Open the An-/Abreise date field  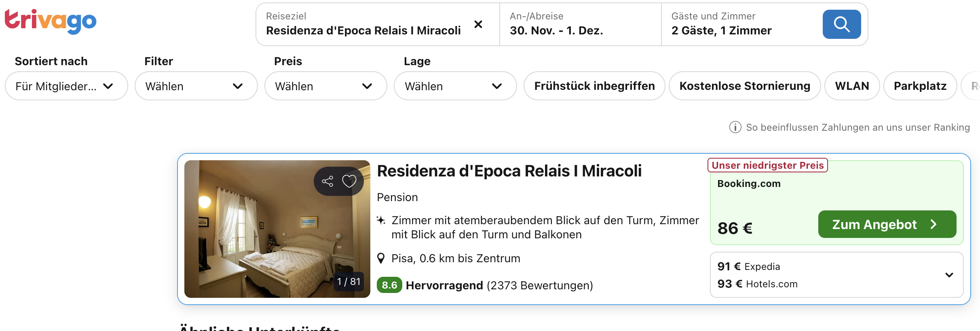tap(580, 24)
